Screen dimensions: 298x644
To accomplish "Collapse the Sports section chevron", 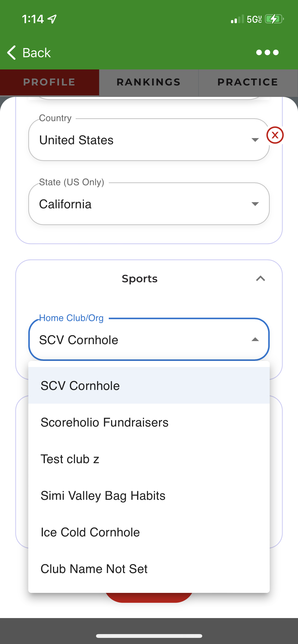I will point(260,279).
